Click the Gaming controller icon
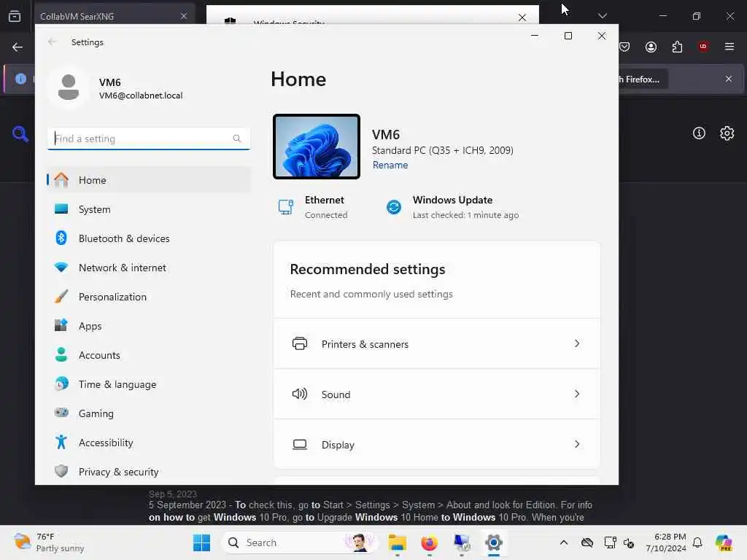Image resolution: width=747 pixels, height=560 pixels. (61, 413)
